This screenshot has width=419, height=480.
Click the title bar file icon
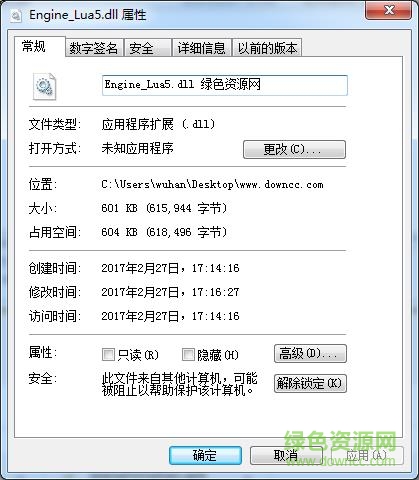(16, 15)
